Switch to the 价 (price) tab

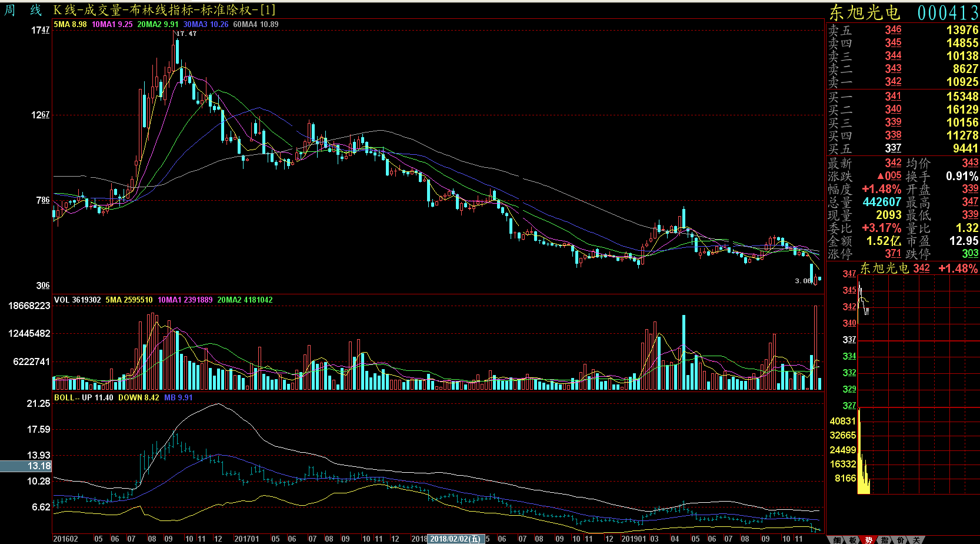click(900, 540)
